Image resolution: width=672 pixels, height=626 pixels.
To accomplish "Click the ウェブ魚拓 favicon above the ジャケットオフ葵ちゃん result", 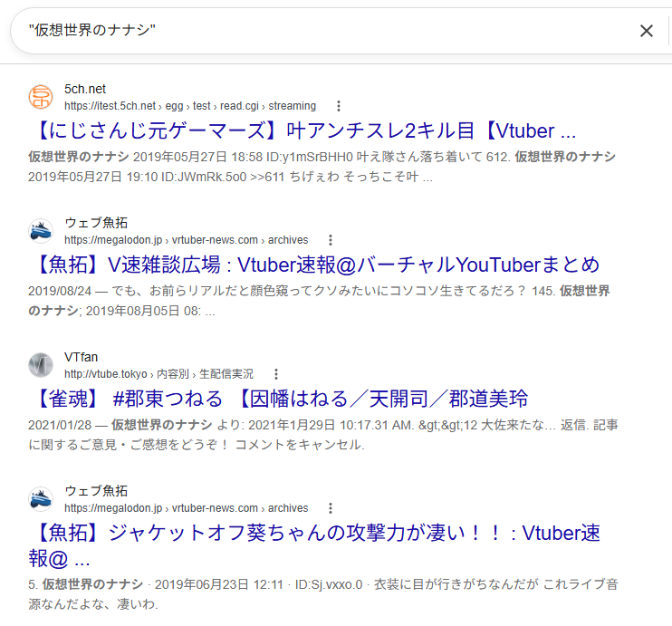I will (x=41, y=499).
